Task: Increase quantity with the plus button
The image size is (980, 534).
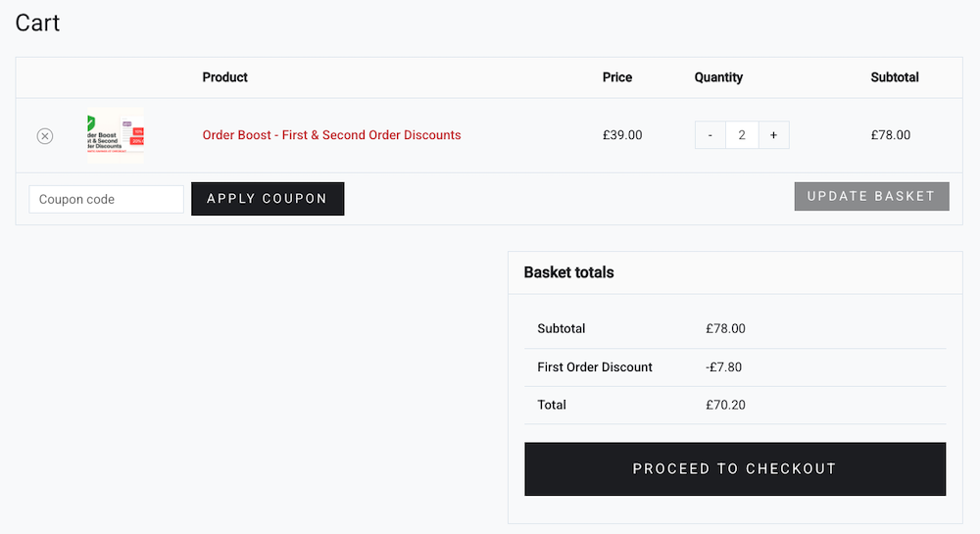Action: click(773, 135)
